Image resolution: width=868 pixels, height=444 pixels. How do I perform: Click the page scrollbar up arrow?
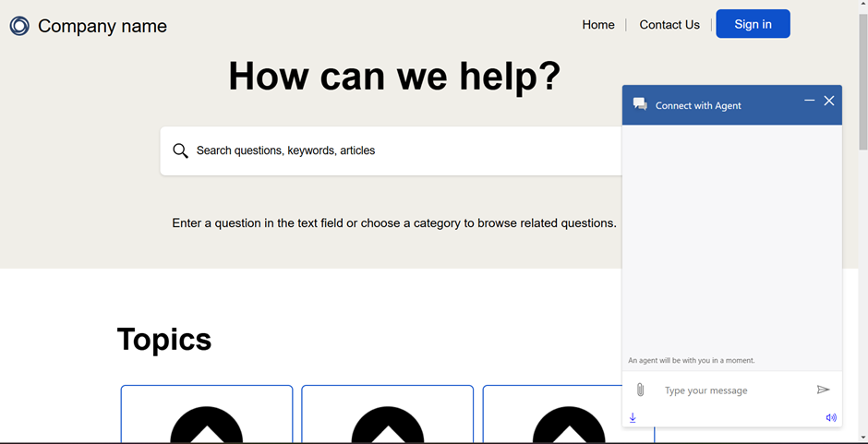863,6
